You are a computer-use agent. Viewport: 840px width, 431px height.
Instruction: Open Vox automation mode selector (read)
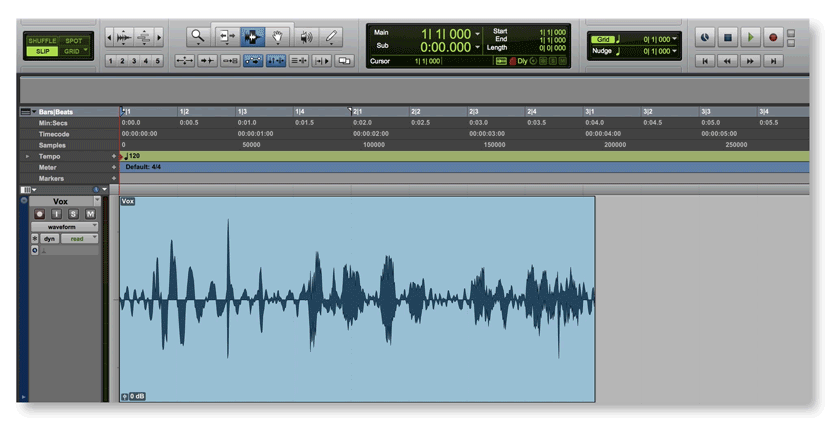coord(79,239)
